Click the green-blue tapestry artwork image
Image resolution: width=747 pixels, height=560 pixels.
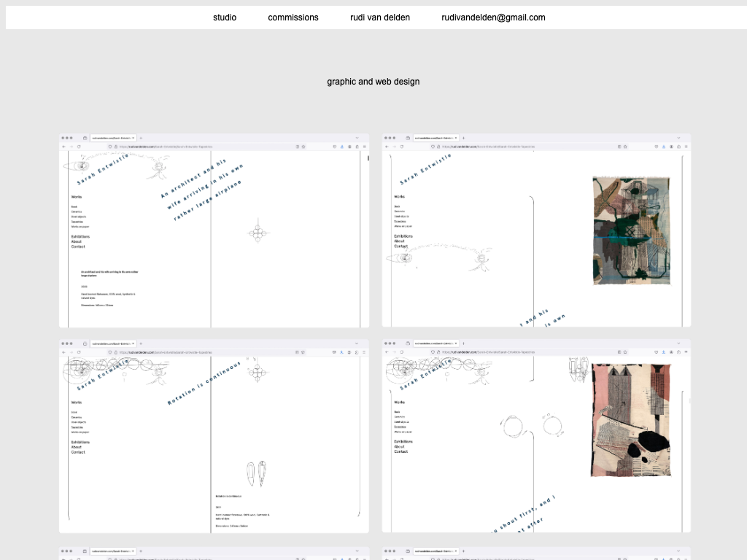631,230
